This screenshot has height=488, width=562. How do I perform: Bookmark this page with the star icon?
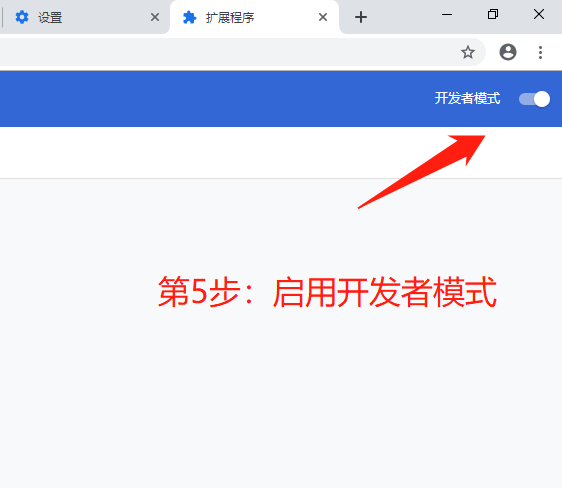[x=468, y=53]
